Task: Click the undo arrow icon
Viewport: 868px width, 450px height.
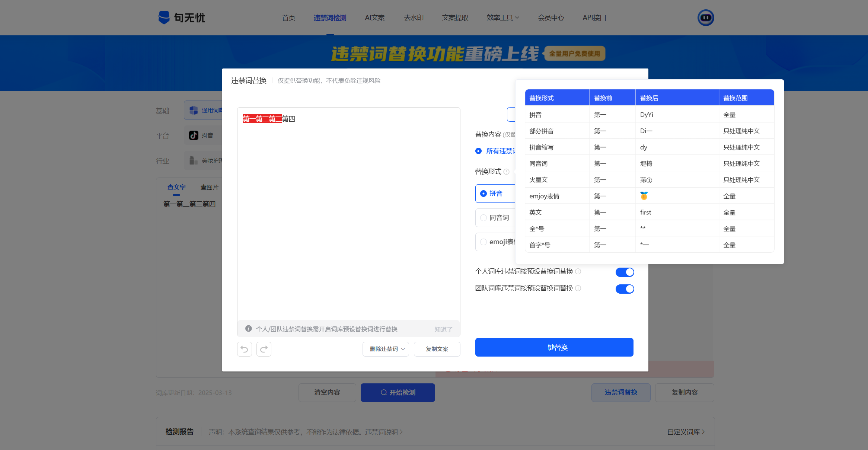Action: pos(245,349)
